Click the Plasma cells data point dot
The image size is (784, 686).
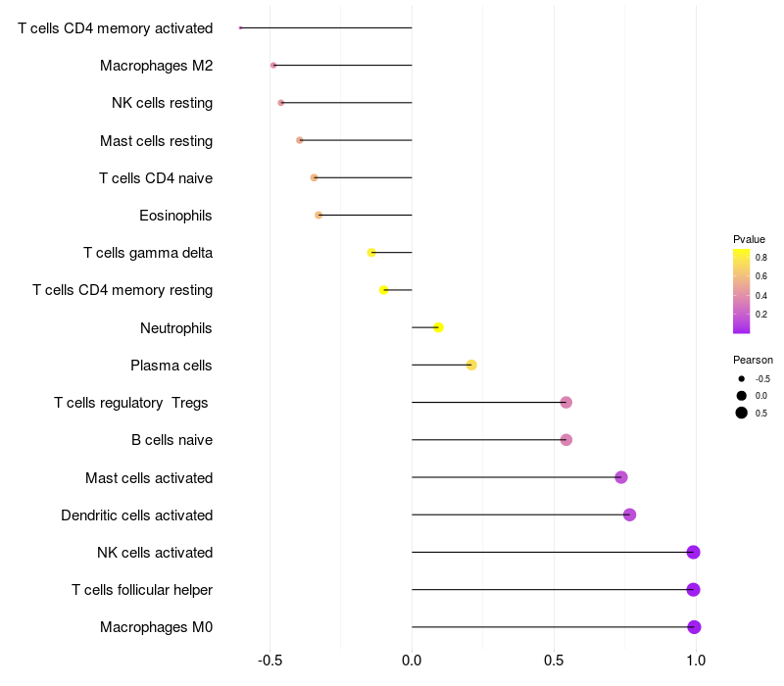point(471,365)
